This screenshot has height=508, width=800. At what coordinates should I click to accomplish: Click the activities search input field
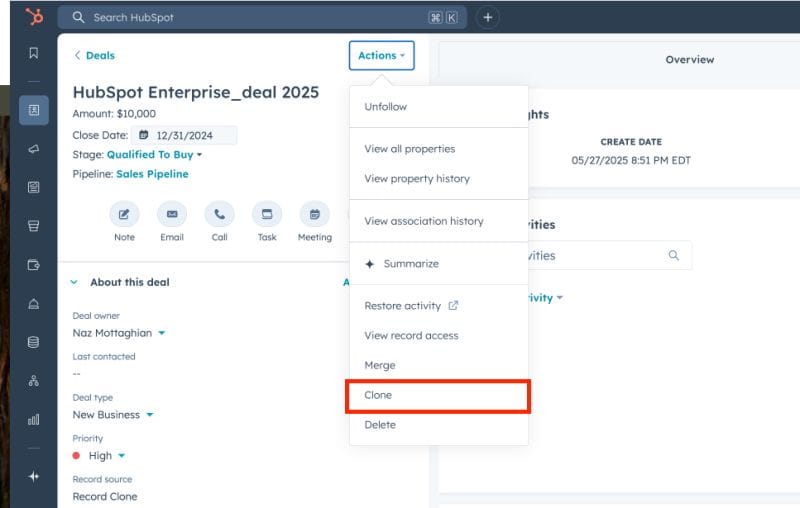pos(610,255)
